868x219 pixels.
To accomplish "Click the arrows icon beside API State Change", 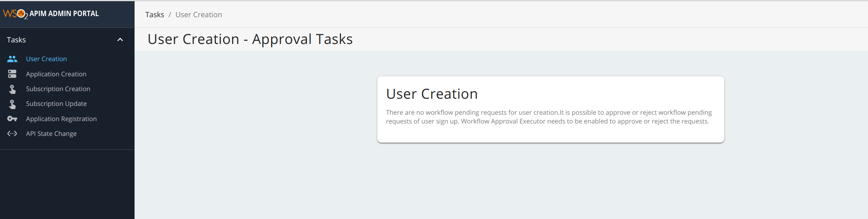I will (12, 133).
